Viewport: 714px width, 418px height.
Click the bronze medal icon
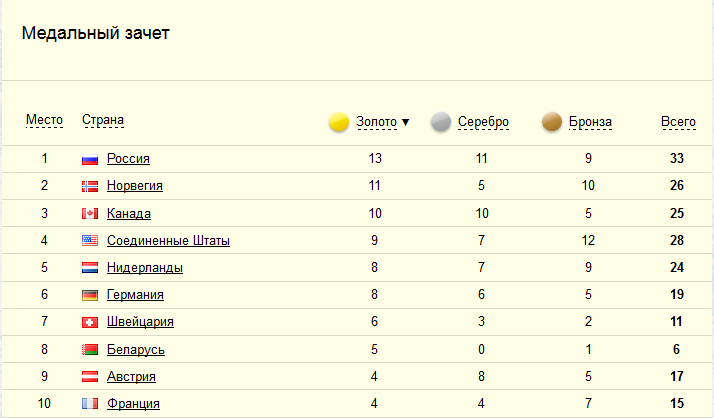(x=552, y=122)
